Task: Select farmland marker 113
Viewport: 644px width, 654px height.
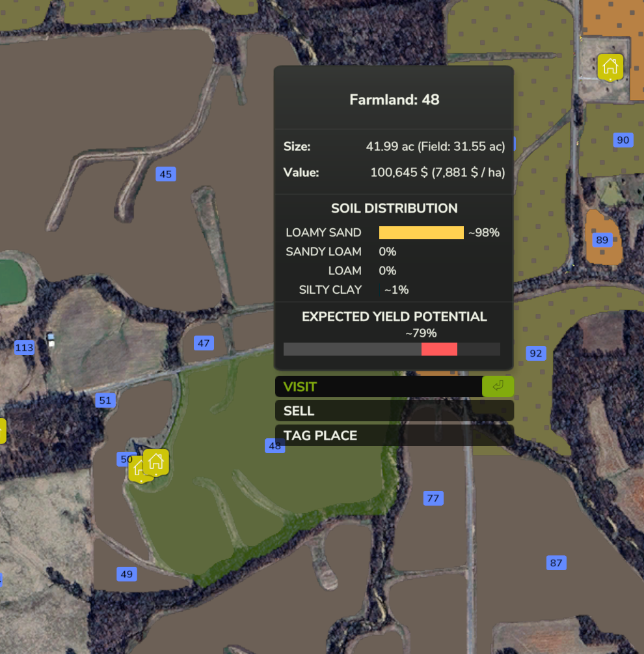Action: (x=24, y=348)
